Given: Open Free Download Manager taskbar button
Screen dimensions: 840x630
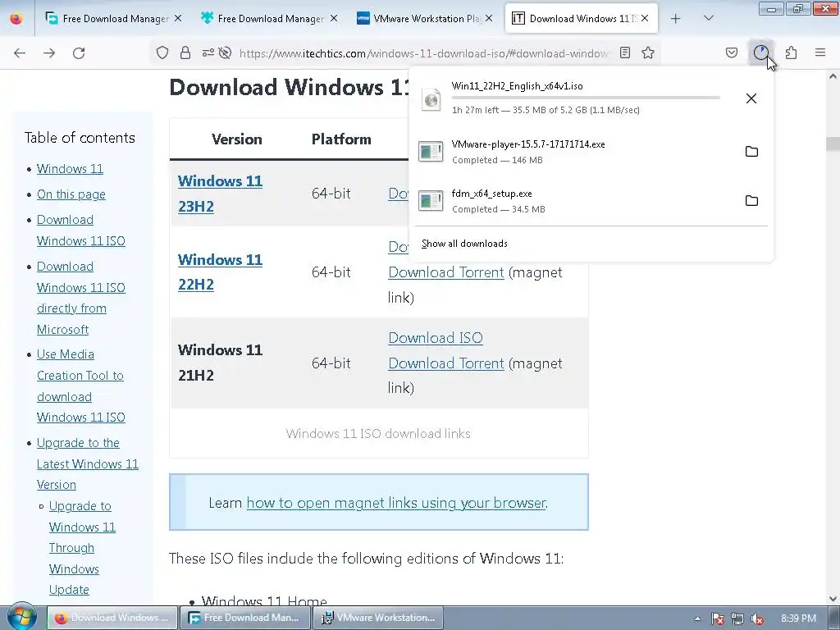Looking at the screenshot, I should (x=244, y=618).
